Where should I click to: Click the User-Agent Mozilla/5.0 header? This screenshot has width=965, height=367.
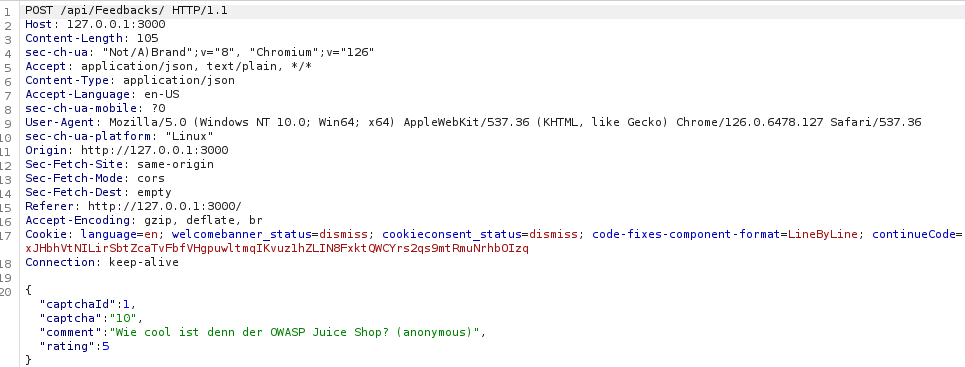click(473, 123)
